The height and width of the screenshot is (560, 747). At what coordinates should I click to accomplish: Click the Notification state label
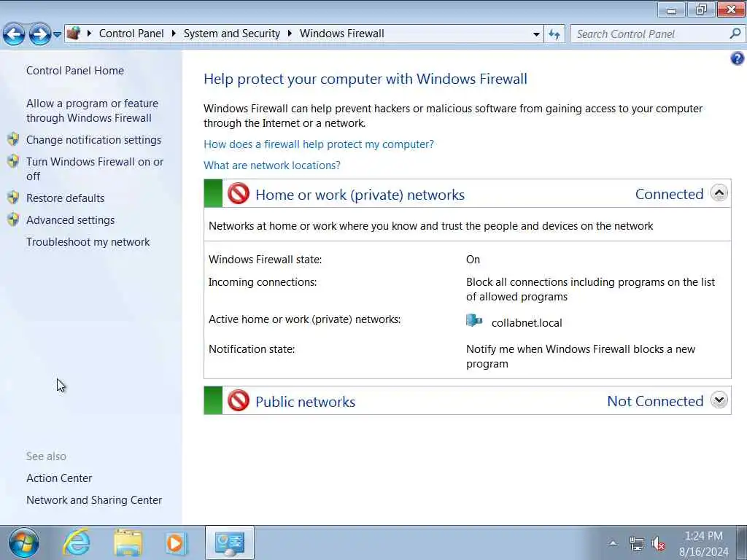click(x=252, y=349)
